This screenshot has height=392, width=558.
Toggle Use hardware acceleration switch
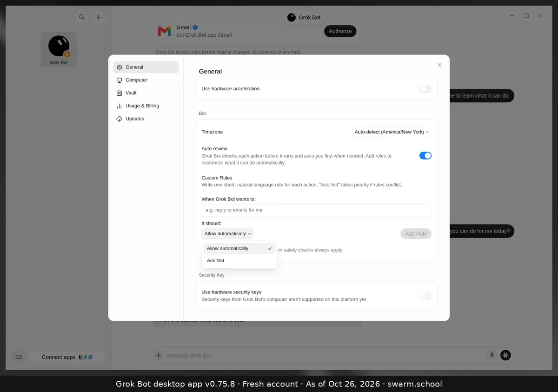tap(425, 89)
